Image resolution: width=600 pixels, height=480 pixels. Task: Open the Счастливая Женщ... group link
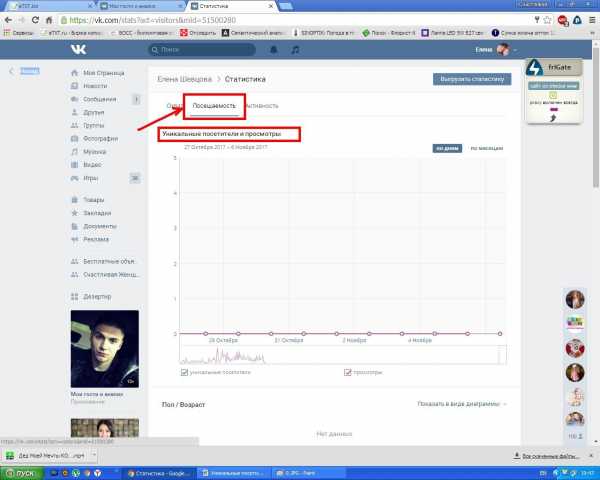coord(111,274)
